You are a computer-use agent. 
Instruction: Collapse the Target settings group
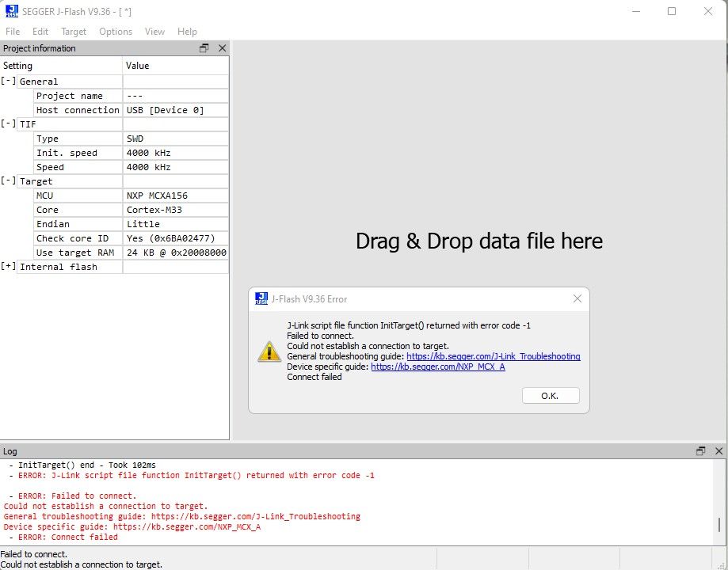click(x=8, y=181)
